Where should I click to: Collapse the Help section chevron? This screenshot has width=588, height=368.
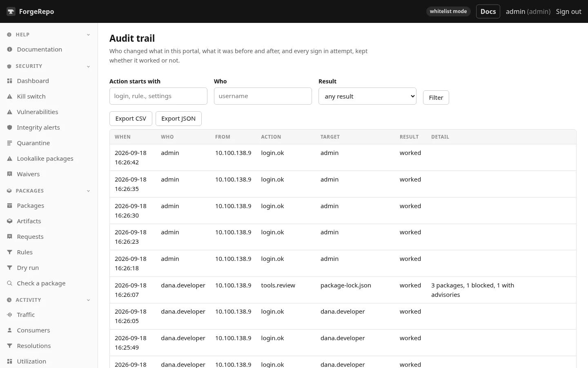click(88, 35)
